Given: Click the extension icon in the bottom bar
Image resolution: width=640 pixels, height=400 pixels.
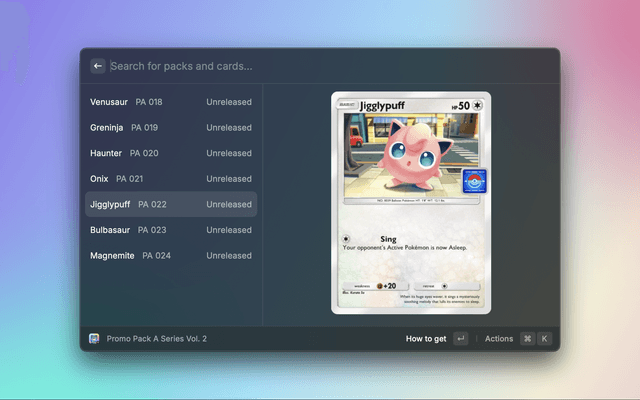Looking at the screenshot, I should [x=94, y=339].
